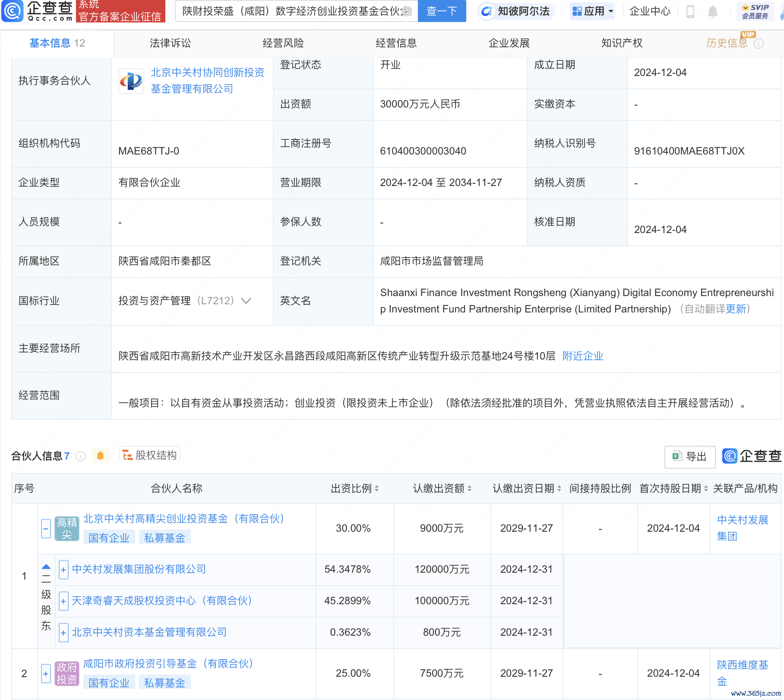Click 附近企业 link
This screenshot has height=700, width=784.
click(x=583, y=356)
